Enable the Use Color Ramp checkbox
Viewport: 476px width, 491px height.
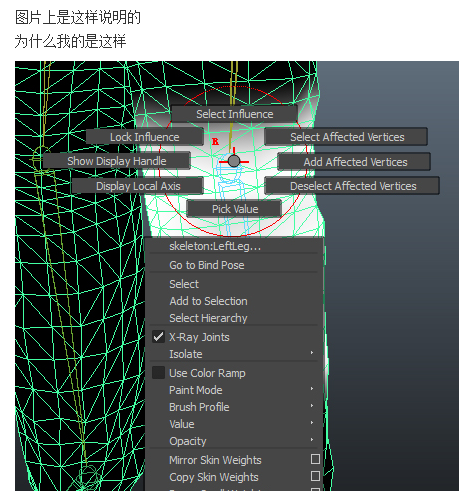click(x=158, y=373)
